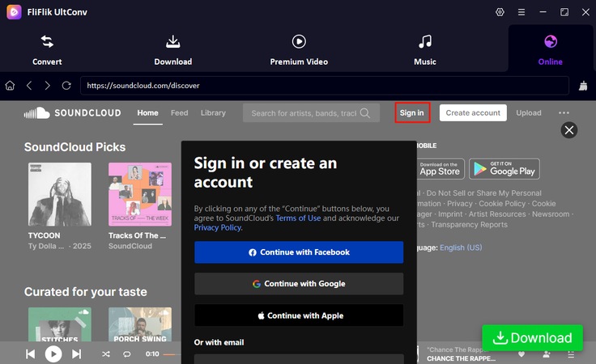Open the Artist Resources link
The image size is (596, 364).
click(497, 214)
